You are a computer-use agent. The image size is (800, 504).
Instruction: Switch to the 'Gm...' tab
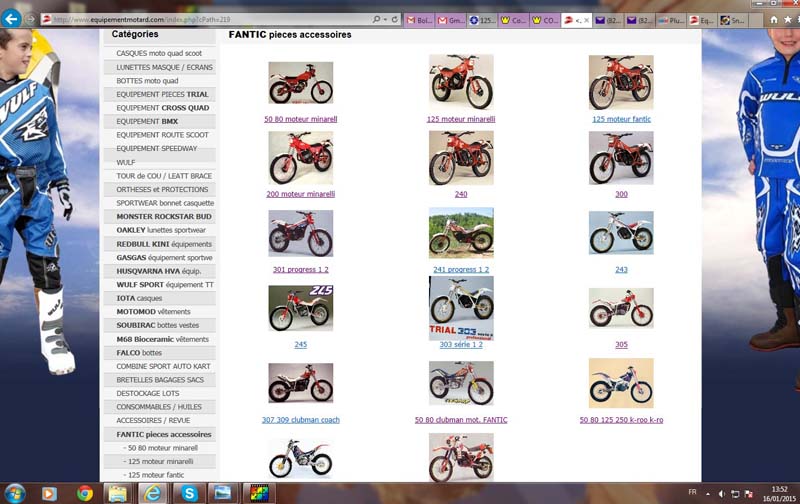pos(451,20)
